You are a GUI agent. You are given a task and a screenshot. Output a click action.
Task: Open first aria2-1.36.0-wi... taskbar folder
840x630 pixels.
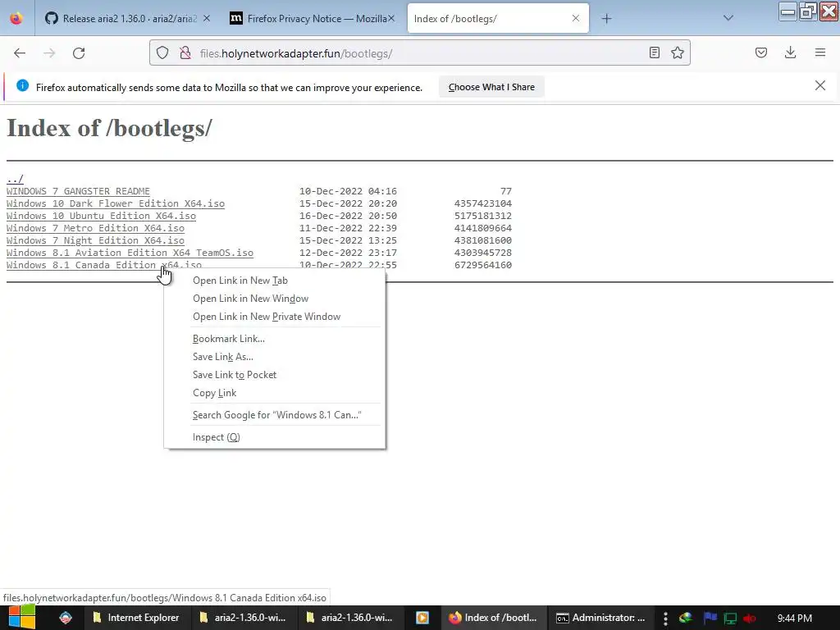click(x=243, y=618)
